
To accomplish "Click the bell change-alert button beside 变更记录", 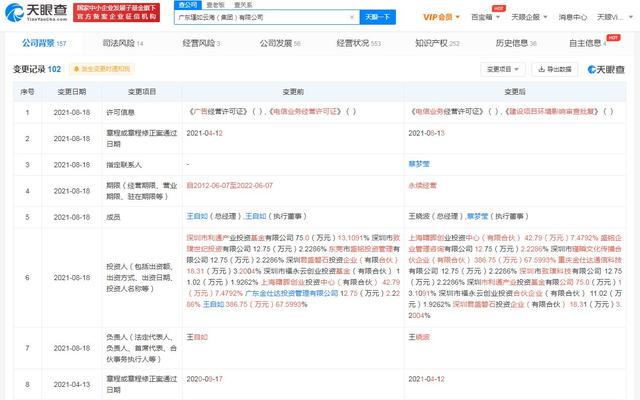I will point(102,69).
